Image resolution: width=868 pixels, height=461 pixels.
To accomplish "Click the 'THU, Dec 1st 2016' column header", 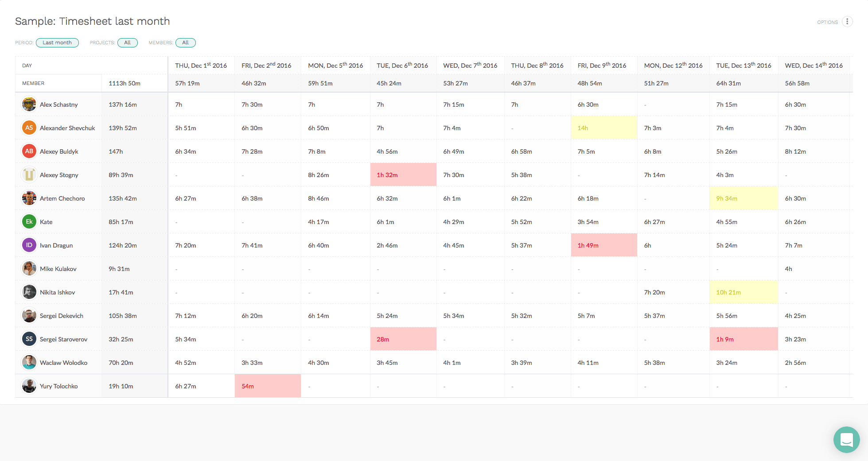I will pyautogui.click(x=201, y=66).
